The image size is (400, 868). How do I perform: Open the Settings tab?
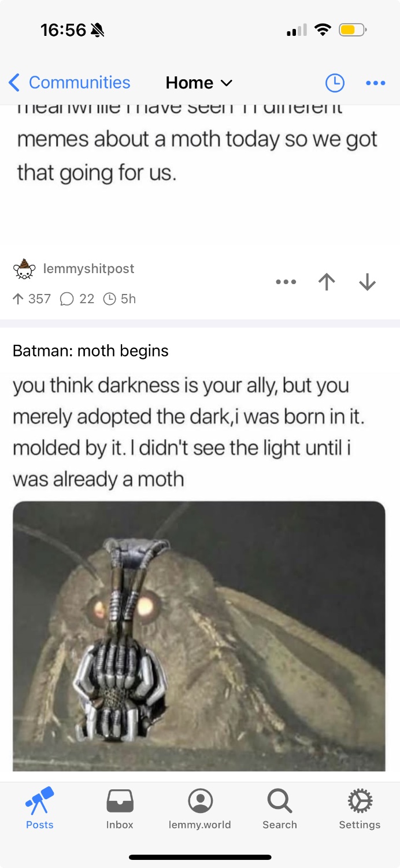coord(360,809)
